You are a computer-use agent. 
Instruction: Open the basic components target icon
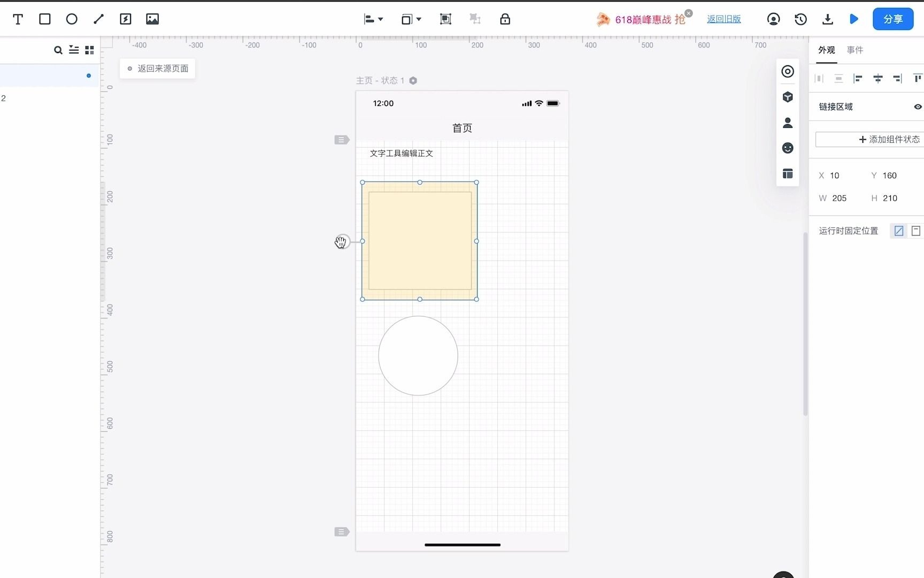788,72
